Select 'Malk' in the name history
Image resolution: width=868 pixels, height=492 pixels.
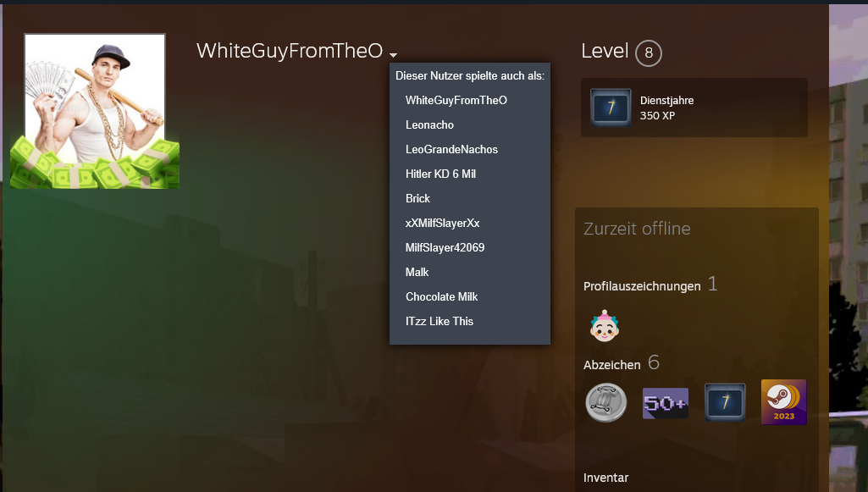click(417, 272)
